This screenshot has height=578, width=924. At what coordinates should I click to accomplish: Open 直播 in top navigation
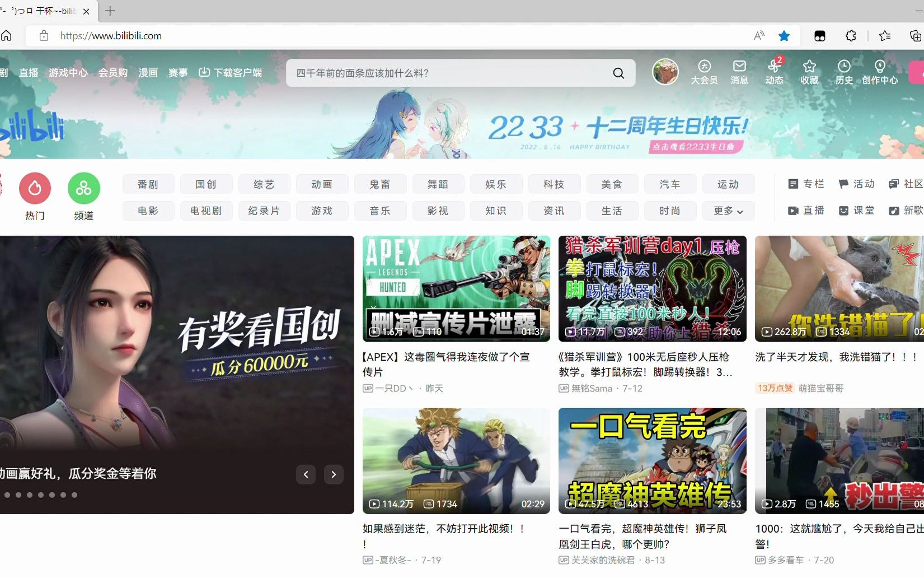click(x=29, y=73)
